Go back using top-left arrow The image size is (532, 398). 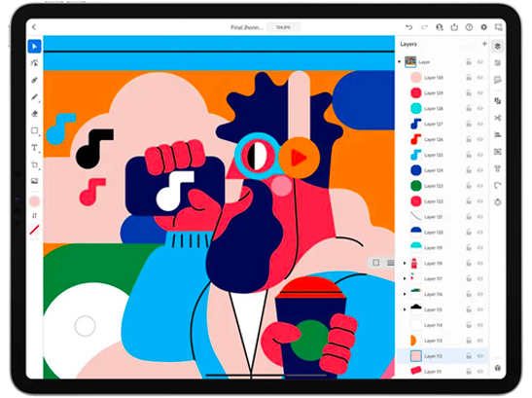(34, 27)
